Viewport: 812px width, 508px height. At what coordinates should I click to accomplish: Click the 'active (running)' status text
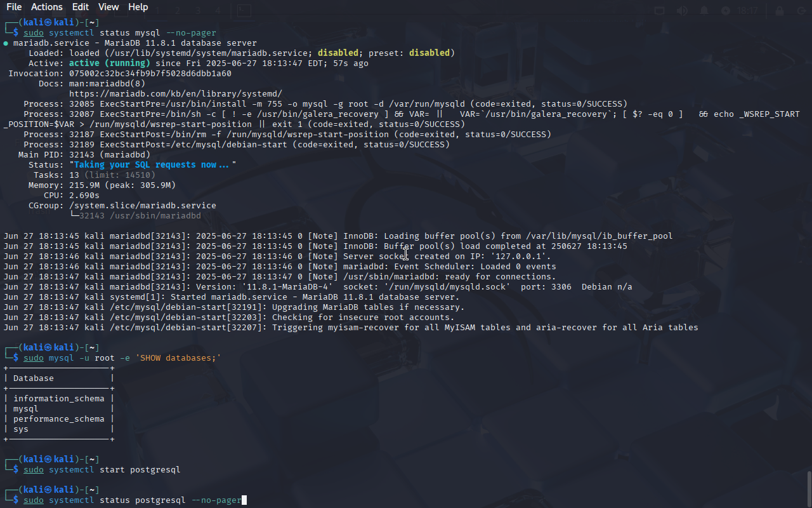(x=110, y=63)
